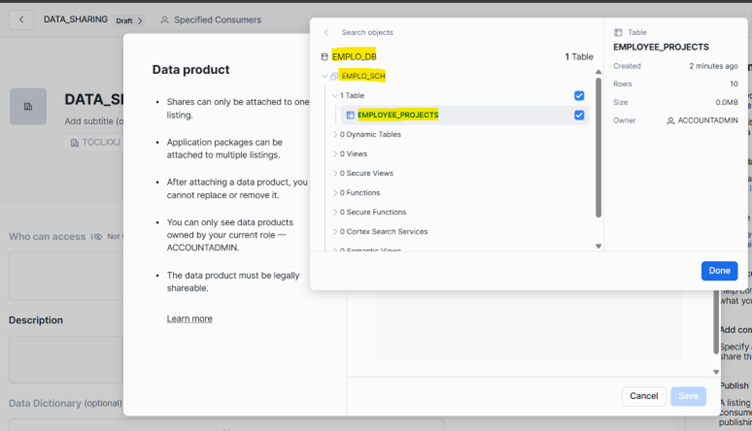This screenshot has width=752, height=431.
Task: Click the Data product heading
Action: [x=191, y=70]
